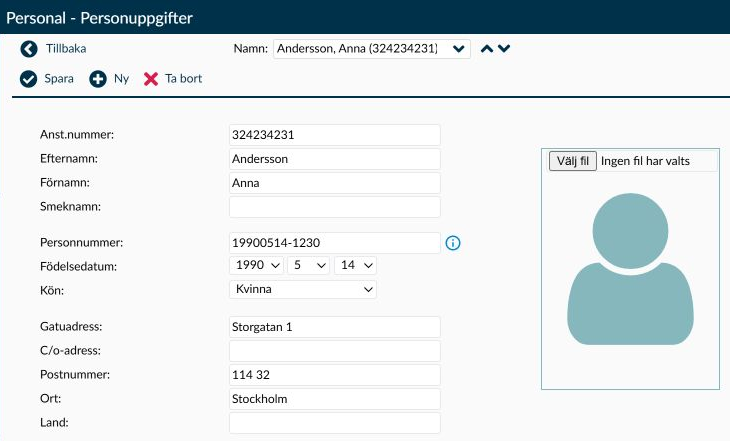Click the empty Smeknamn field

tap(335, 207)
